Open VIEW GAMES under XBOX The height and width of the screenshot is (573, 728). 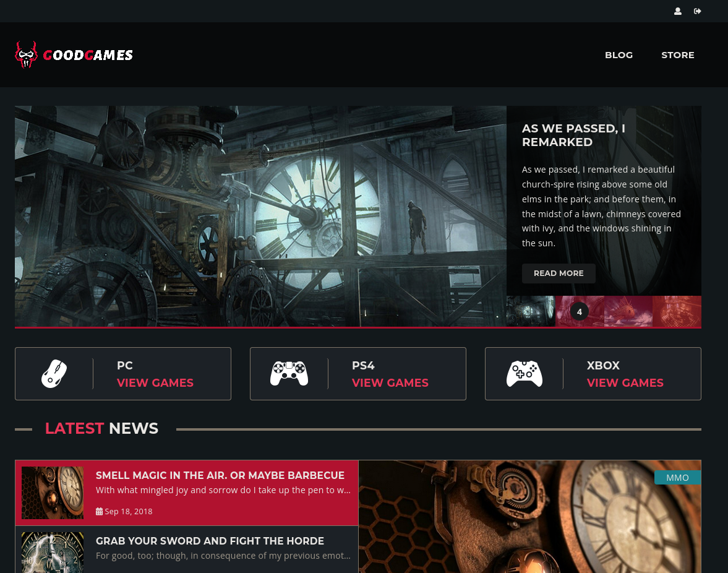(625, 382)
